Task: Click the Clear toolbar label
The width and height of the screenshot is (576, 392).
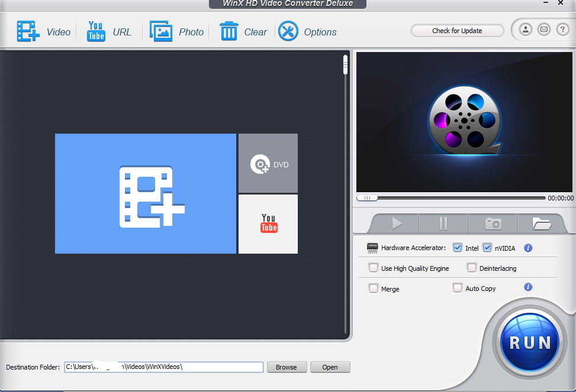Action: tap(255, 33)
